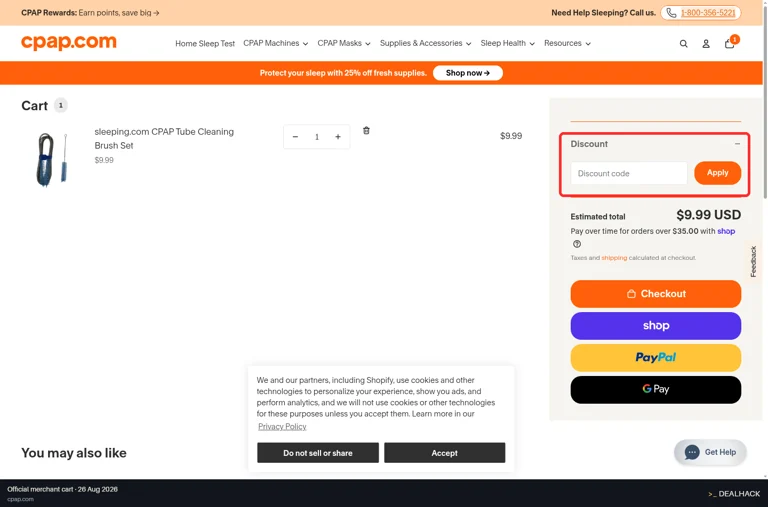Click the shop pay link text
The height and width of the screenshot is (507, 768).
pos(726,231)
